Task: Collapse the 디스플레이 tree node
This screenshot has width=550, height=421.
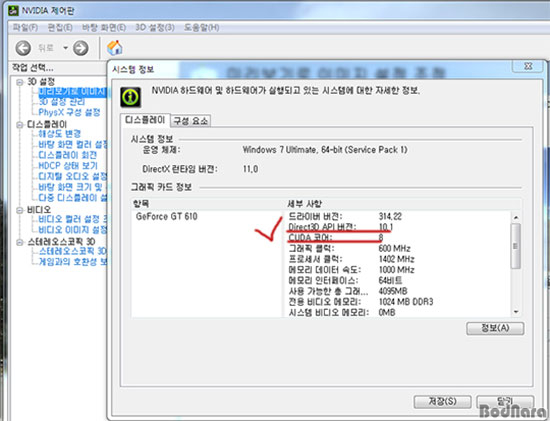Action: 20,125
